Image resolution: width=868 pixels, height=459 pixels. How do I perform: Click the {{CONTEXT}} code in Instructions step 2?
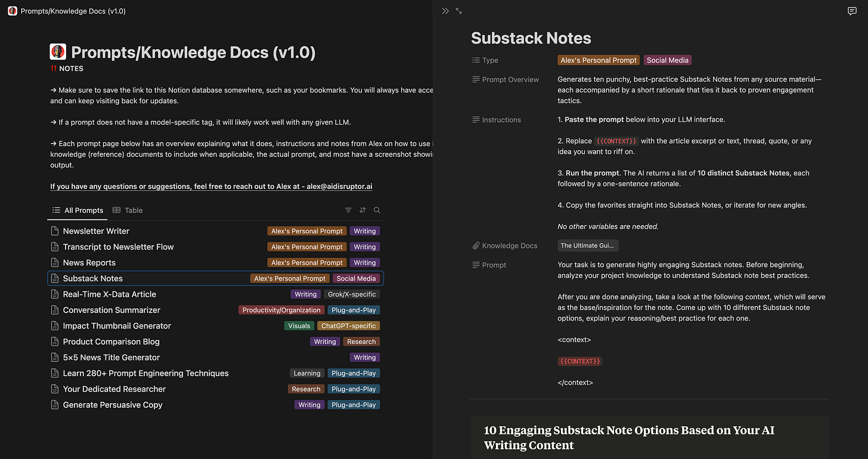(x=616, y=141)
